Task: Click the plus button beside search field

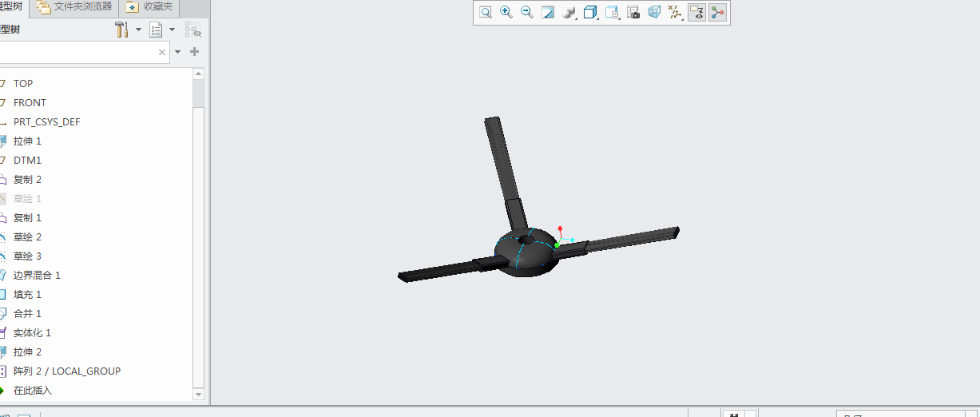Action: click(194, 52)
